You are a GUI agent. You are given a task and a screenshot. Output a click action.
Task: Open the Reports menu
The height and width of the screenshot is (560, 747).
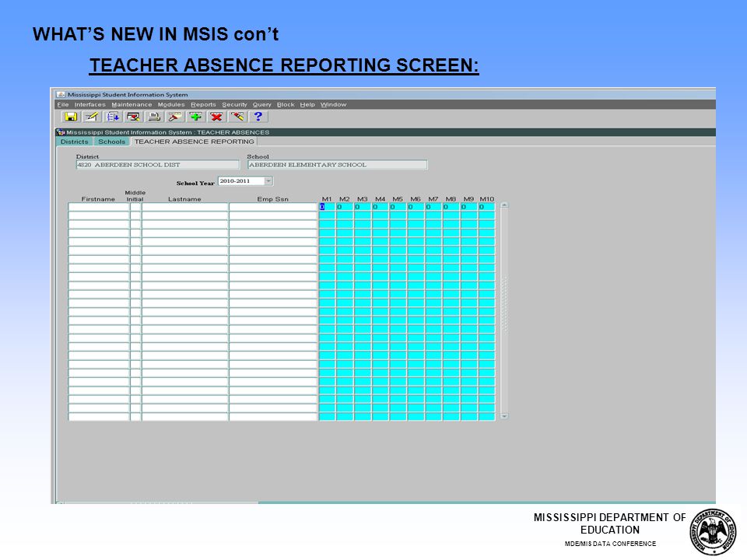[x=203, y=105]
